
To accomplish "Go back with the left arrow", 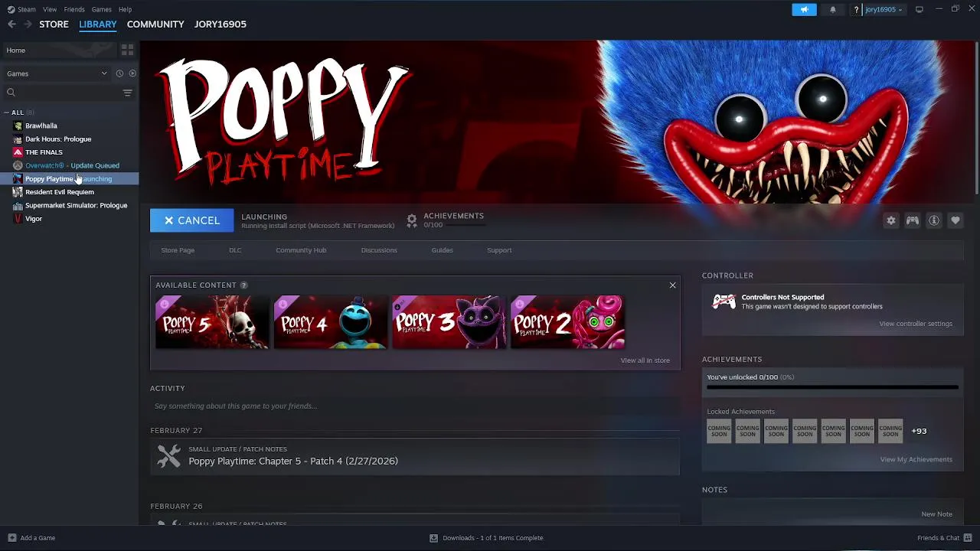I will pyautogui.click(x=11, y=24).
